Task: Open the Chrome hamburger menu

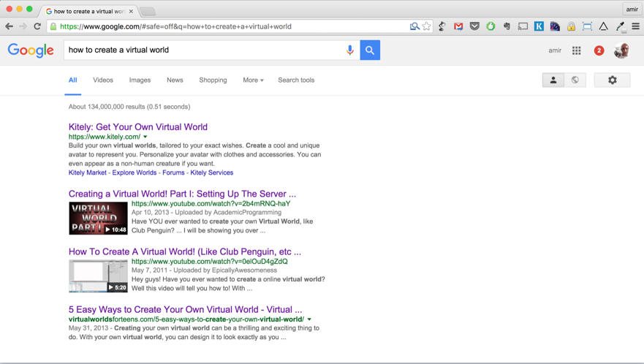Action: (635, 26)
